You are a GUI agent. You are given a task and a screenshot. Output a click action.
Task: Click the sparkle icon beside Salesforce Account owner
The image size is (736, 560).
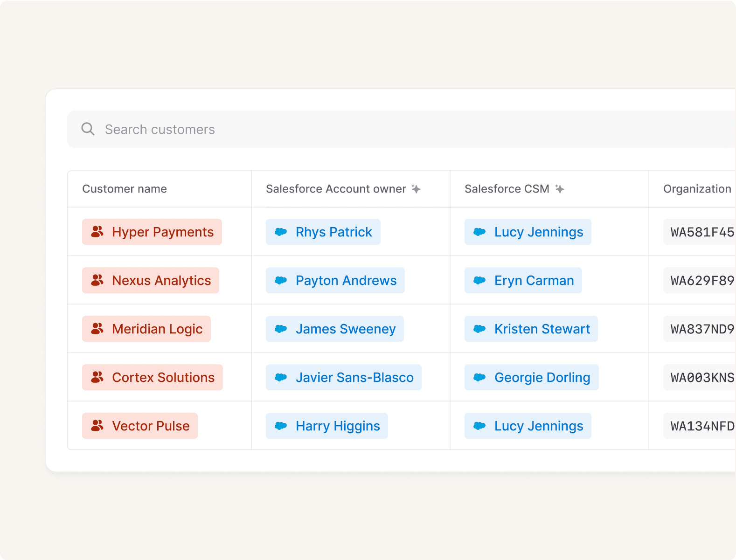416,189
